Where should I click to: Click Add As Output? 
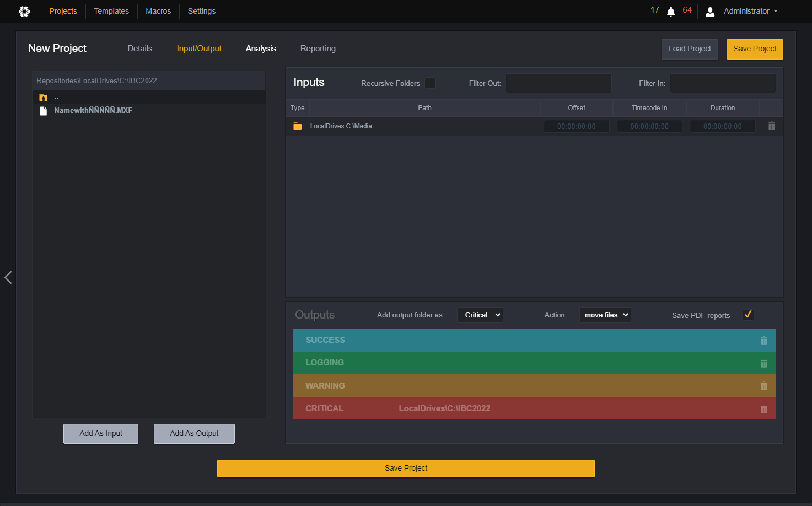(194, 434)
